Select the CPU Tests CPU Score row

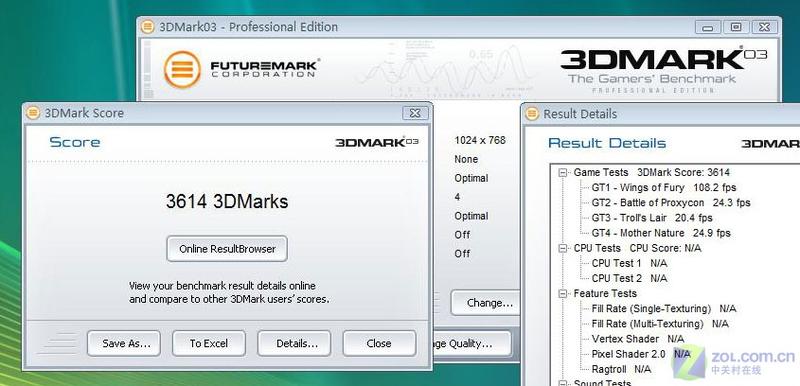tap(637, 248)
